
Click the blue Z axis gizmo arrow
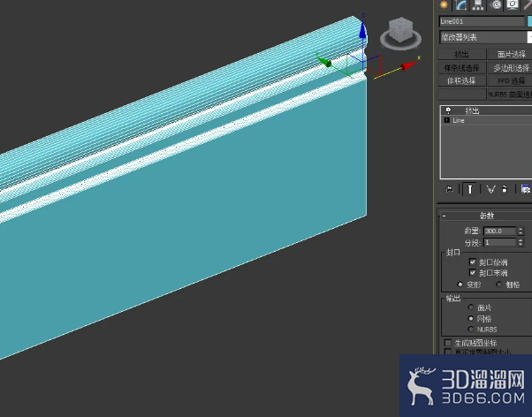coord(363,30)
